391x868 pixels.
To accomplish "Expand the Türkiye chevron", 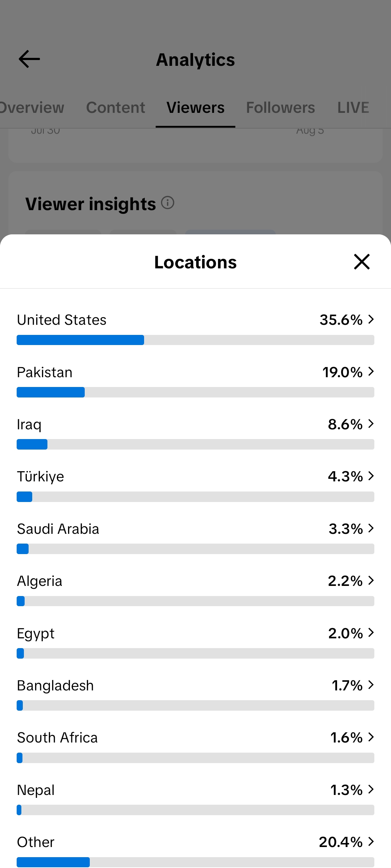I will pos(371,476).
